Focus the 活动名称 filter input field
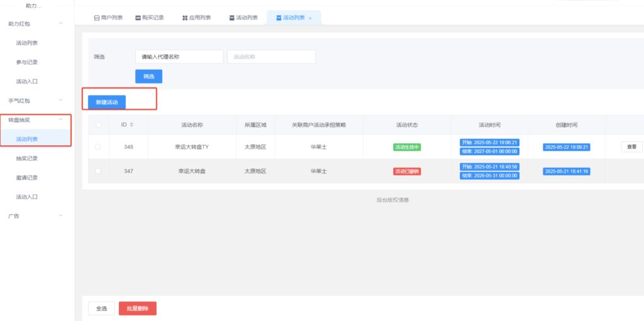The image size is (644, 321). 271,57
